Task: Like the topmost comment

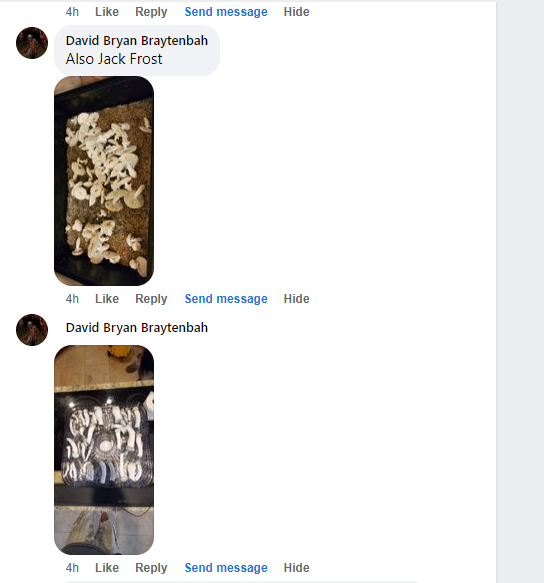Action: [107, 12]
